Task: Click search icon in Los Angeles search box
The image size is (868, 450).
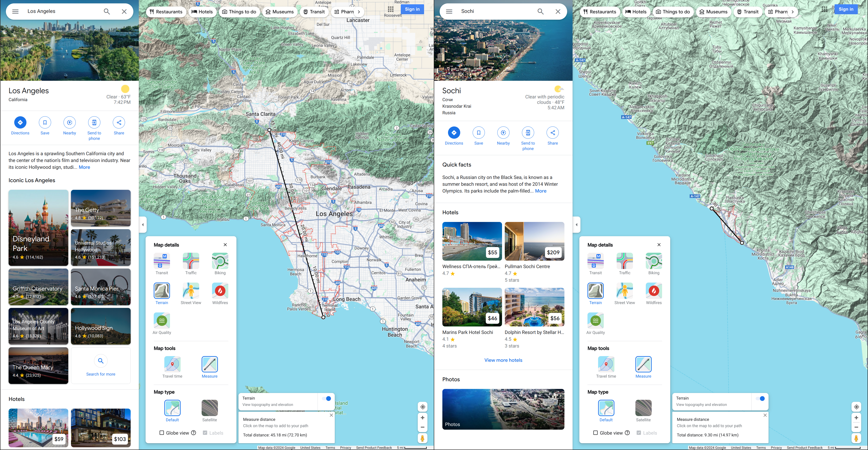Action: (x=107, y=12)
